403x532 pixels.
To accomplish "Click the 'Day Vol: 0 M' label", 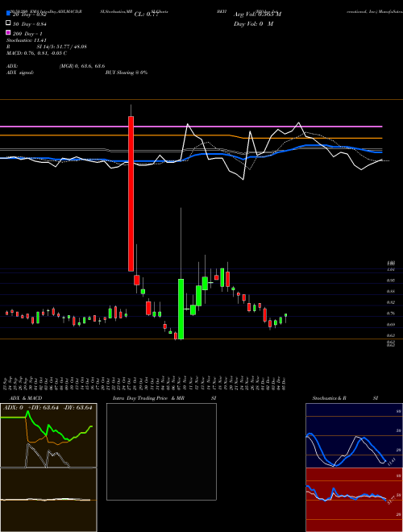I will [x=253, y=23].
